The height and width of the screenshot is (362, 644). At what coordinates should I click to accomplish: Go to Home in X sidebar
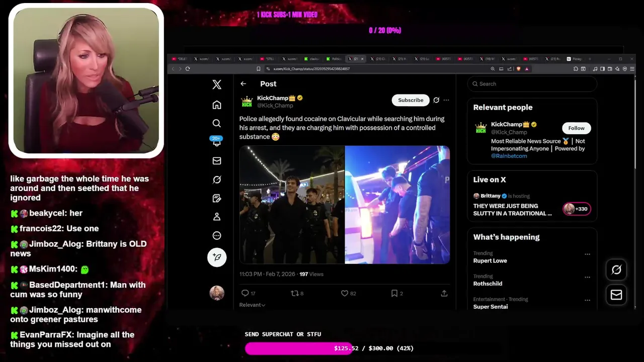217,105
